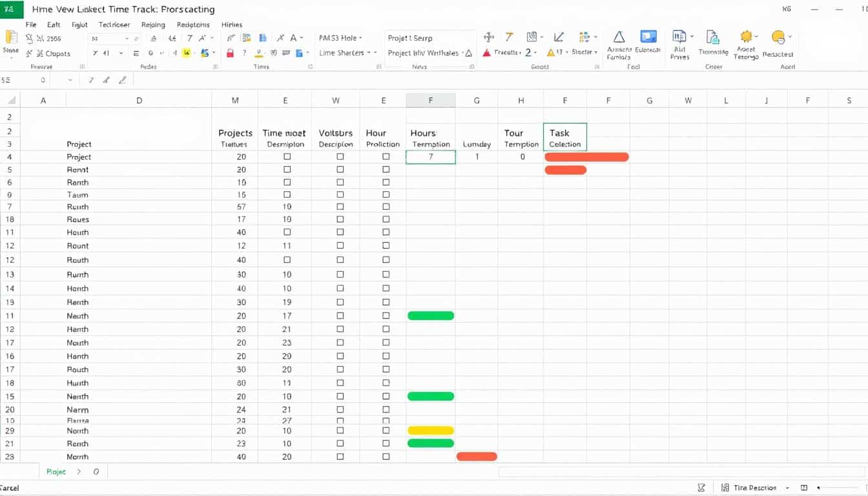Screen dimensions: 868x496
Task: Tick the Voltsbrs checkbox in Project row
Action: (x=340, y=157)
